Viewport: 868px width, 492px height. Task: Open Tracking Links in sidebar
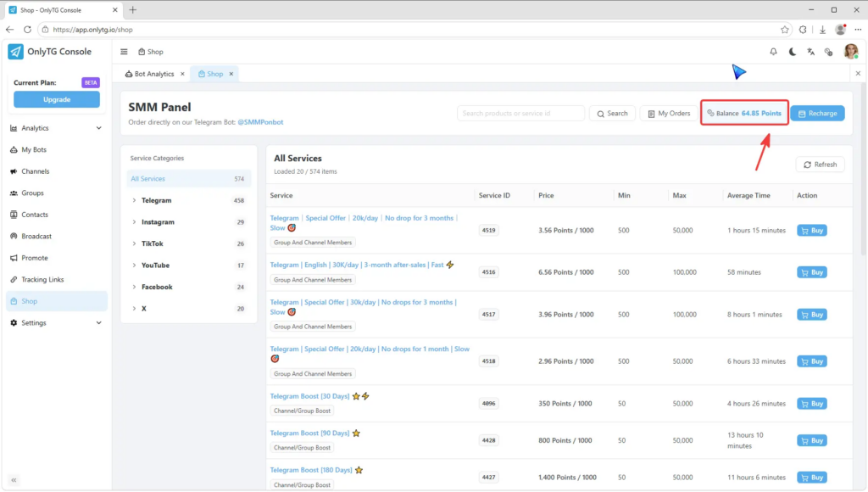coord(57,279)
